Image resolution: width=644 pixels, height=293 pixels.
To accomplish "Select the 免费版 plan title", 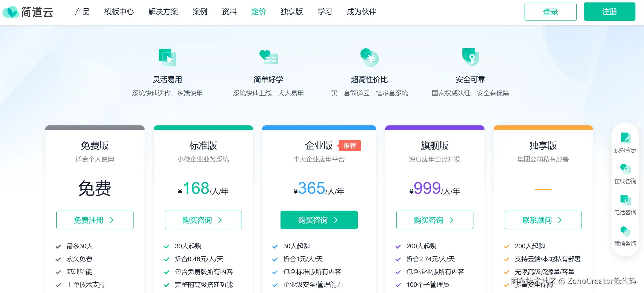I will [x=95, y=146].
